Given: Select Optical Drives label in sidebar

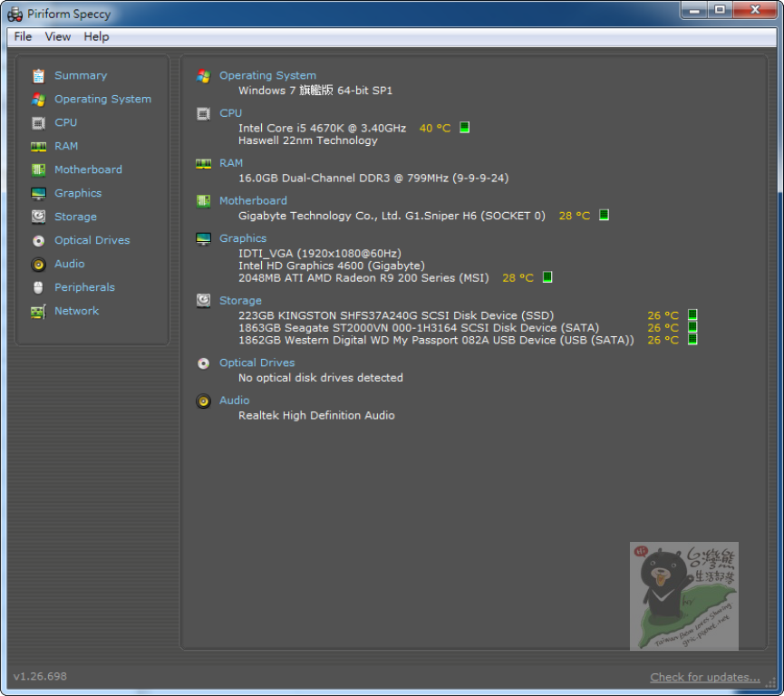Looking at the screenshot, I should click(92, 240).
